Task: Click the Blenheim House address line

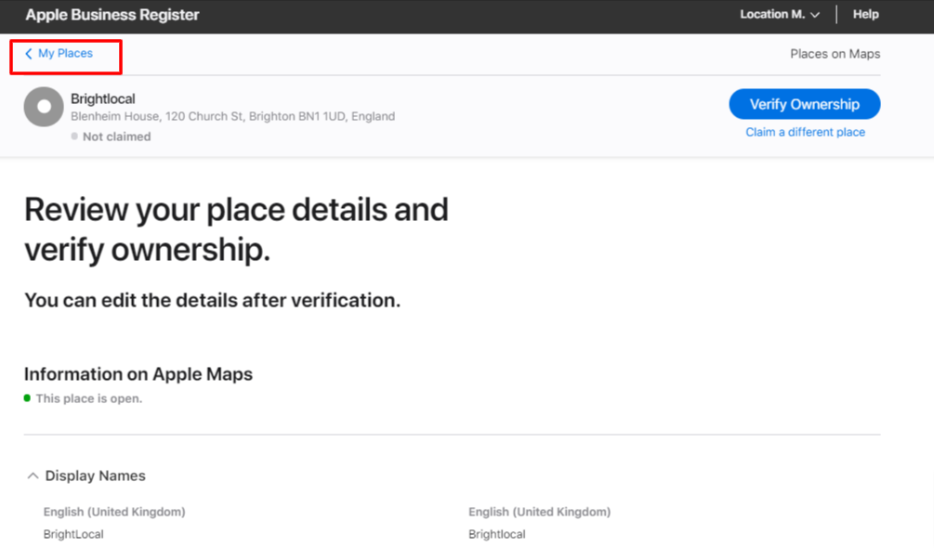Action: tap(232, 117)
